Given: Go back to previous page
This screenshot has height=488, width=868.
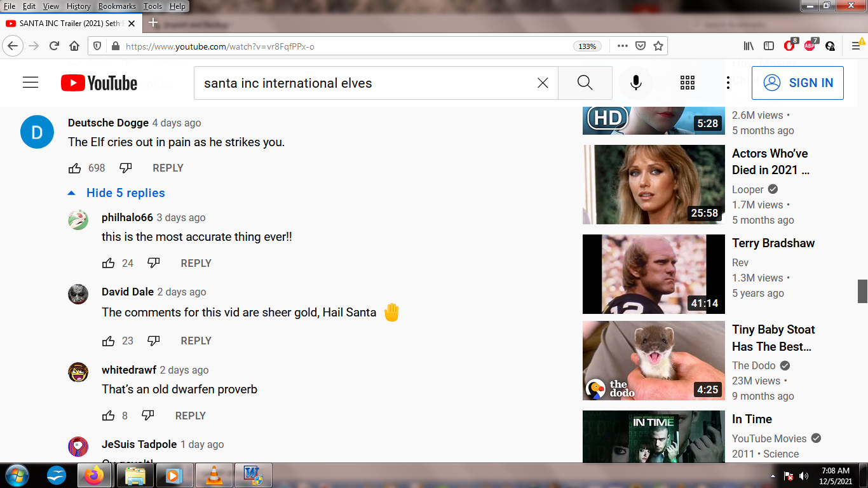Looking at the screenshot, I should coord(13,46).
